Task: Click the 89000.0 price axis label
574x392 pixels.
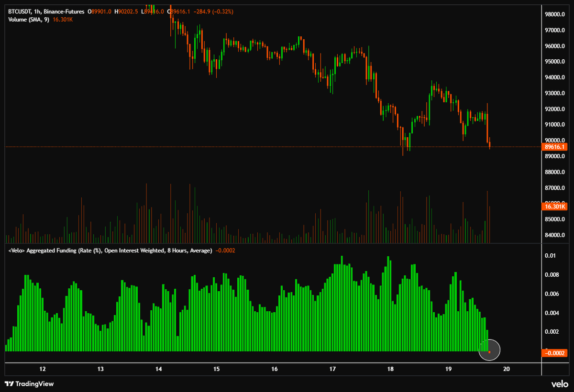Action: coord(555,156)
